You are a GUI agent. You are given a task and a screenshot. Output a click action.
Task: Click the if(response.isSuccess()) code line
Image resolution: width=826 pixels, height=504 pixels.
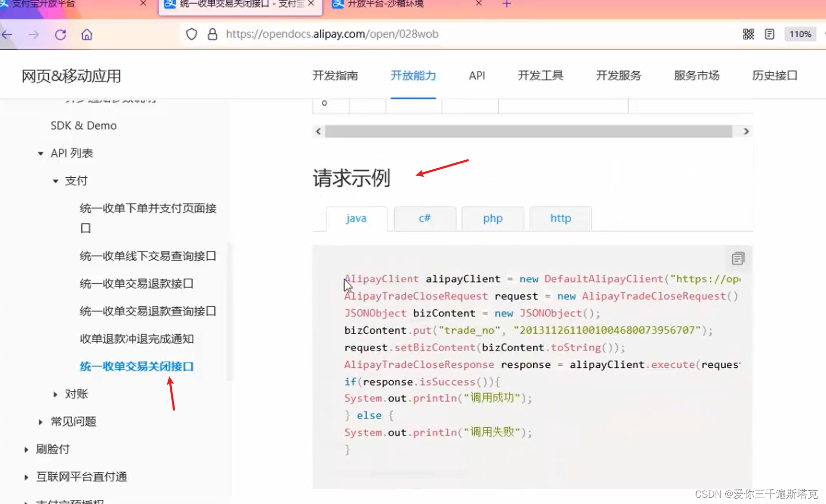coord(422,382)
